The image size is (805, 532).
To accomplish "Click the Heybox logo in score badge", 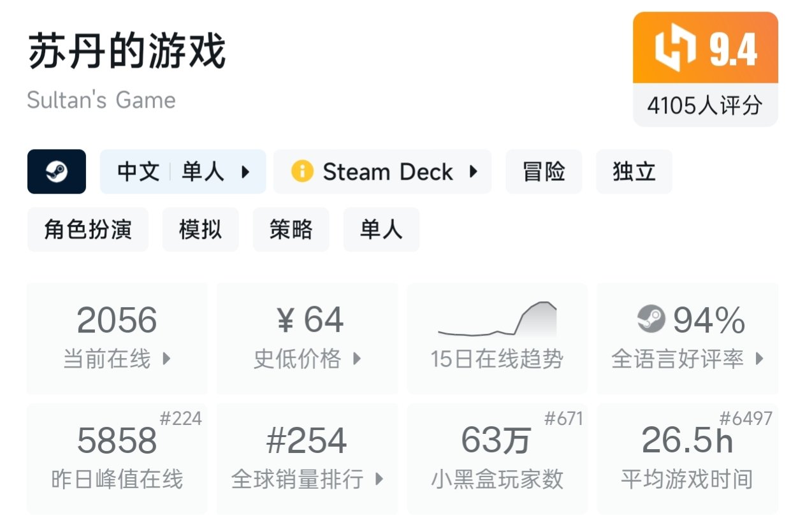I will [675, 49].
